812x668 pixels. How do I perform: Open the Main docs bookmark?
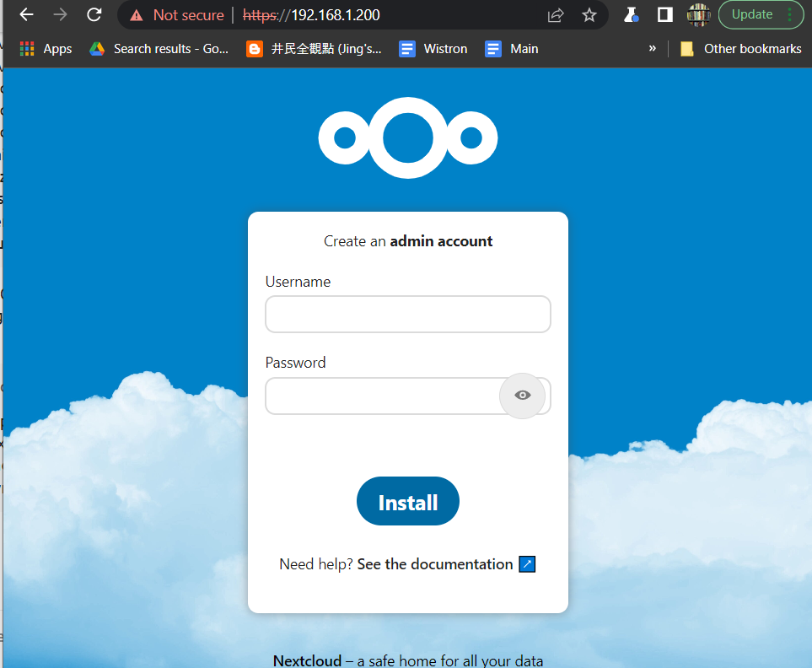[512, 49]
